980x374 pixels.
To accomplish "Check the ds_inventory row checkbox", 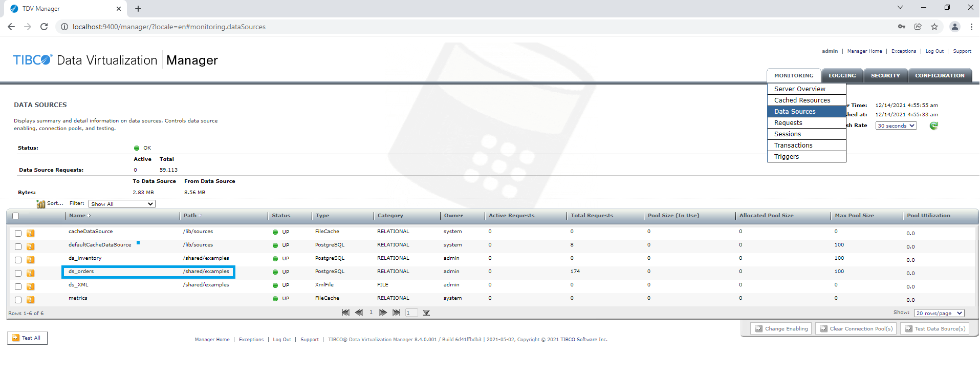I will click(18, 260).
